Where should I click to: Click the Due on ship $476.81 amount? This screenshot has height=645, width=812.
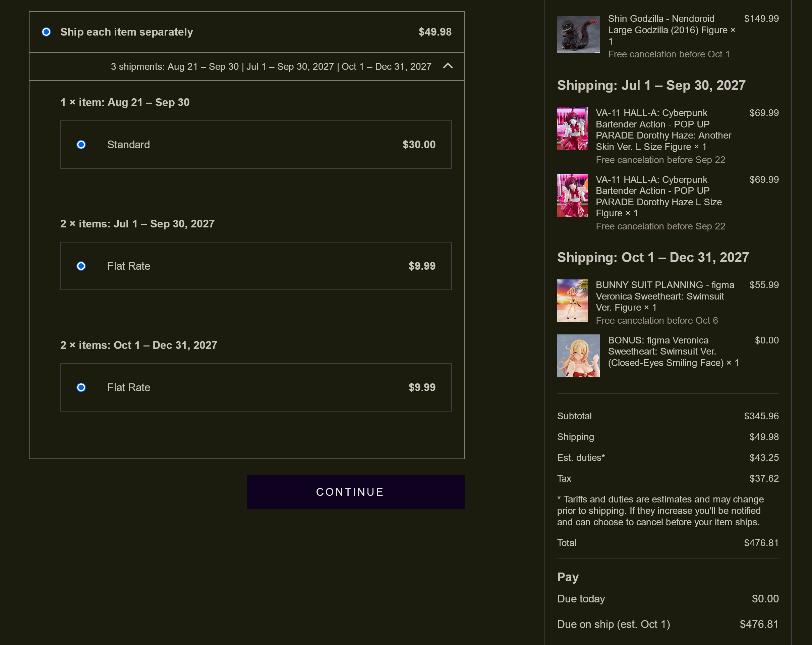[x=759, y=625]
